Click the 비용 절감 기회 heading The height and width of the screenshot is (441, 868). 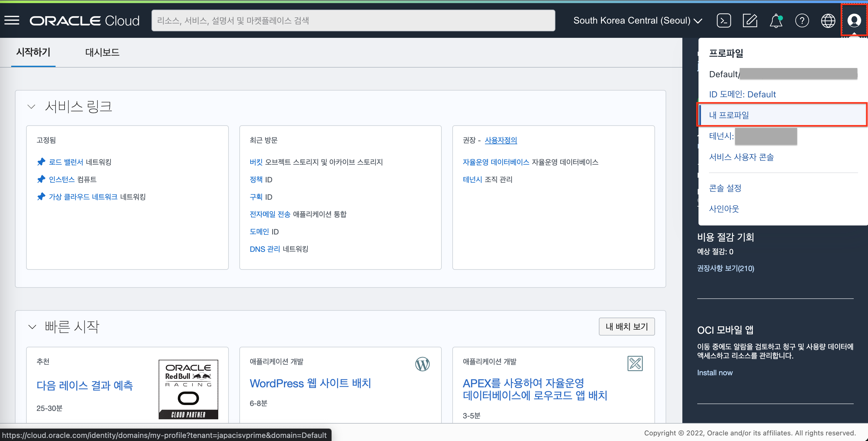coord(725,237)
